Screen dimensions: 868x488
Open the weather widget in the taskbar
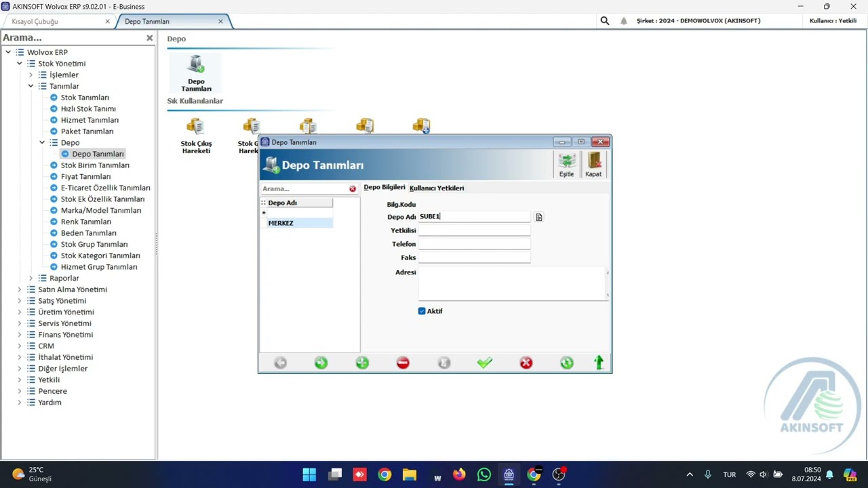[32, 474]
